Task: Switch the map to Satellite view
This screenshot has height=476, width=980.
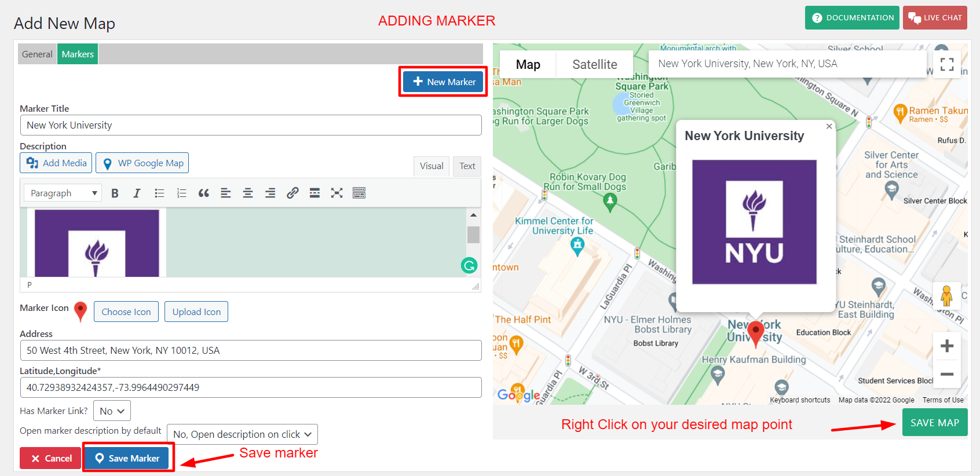Action: (x=595, y=64)
